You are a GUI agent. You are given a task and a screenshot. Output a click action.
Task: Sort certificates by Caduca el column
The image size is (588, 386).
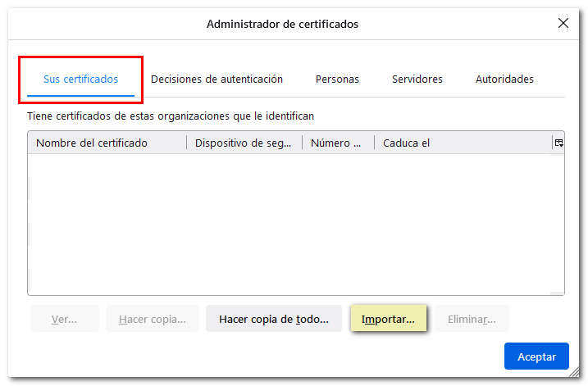click(459, 143)
